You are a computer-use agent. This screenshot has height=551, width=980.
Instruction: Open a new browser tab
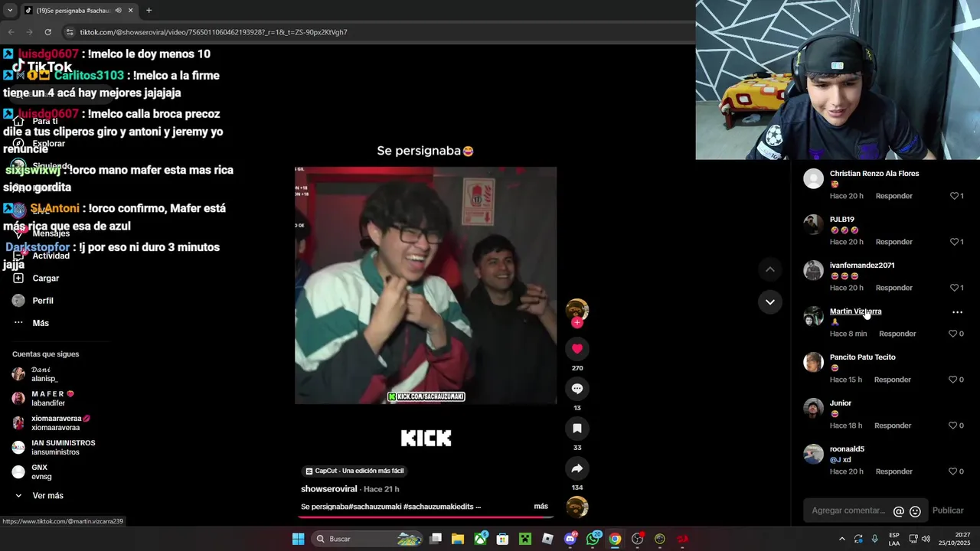[149, 11]
